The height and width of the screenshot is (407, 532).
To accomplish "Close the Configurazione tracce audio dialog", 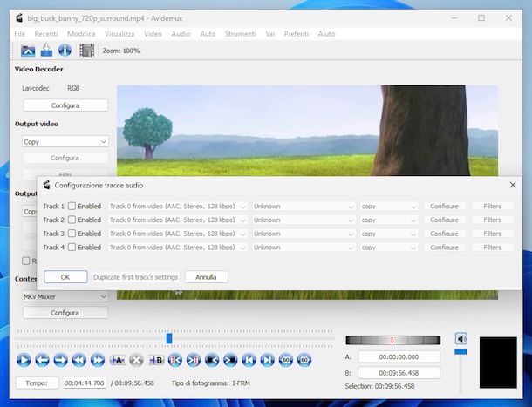I will (x=513, y=185).
